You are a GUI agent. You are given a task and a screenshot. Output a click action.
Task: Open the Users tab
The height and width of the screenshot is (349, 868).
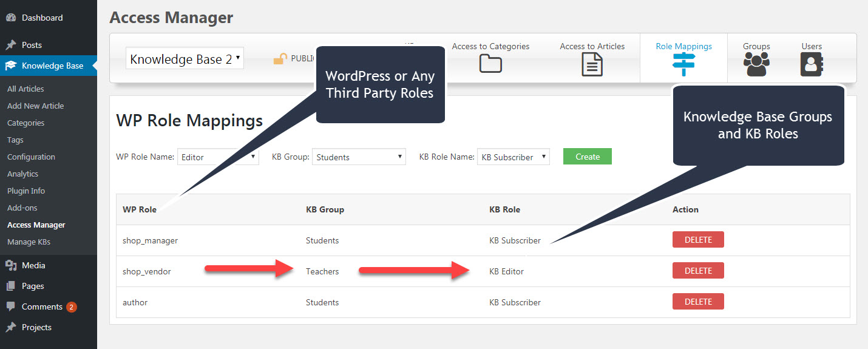[812, 58]
